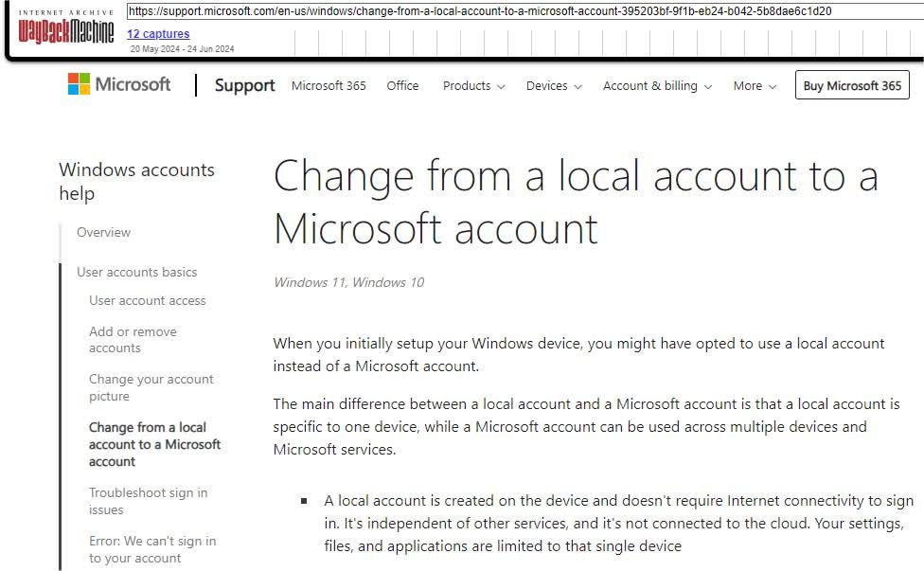
Task: Go to Add or remove accounts
Action: click(x=133, y=340)
